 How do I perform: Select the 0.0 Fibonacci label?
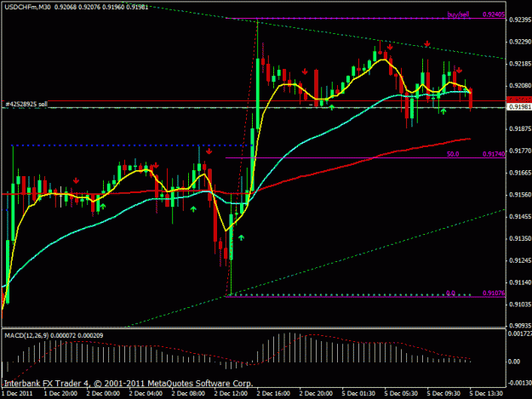(450, 293)
